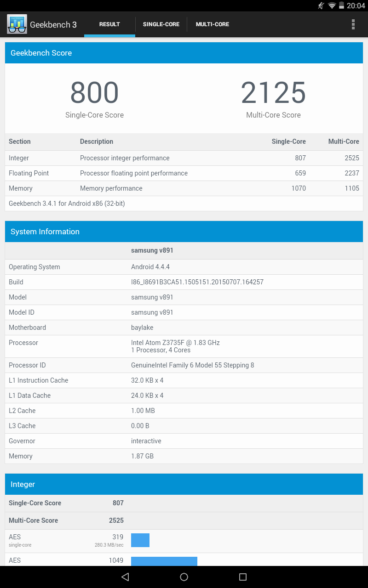The image size is (368, 588).
Task: Open the three-dot overflow menu
Action: 353,24
